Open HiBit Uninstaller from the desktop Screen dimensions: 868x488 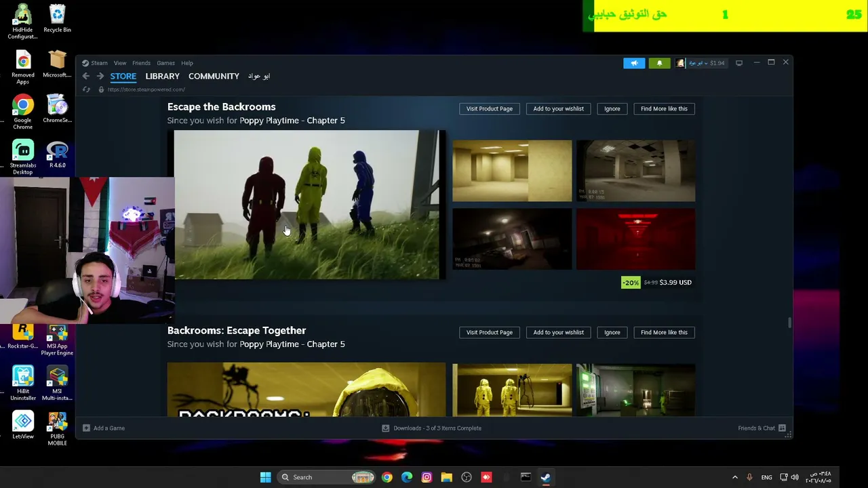coord(22,384)
